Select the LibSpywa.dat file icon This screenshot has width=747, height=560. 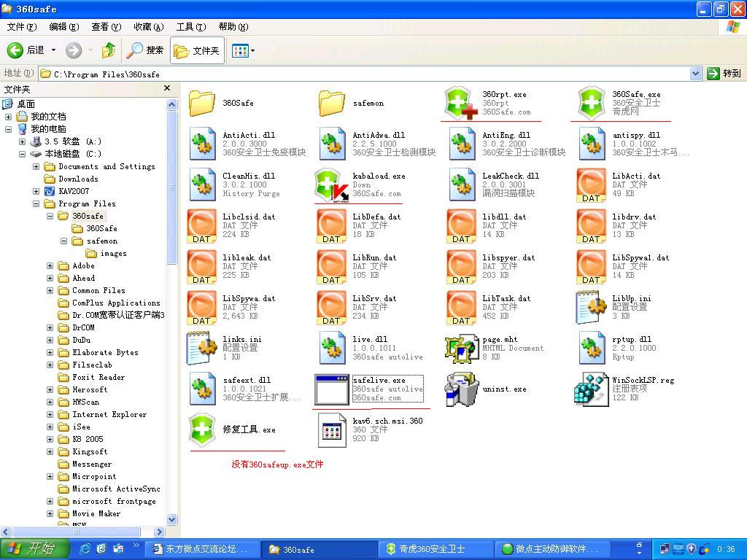point(202,307)
